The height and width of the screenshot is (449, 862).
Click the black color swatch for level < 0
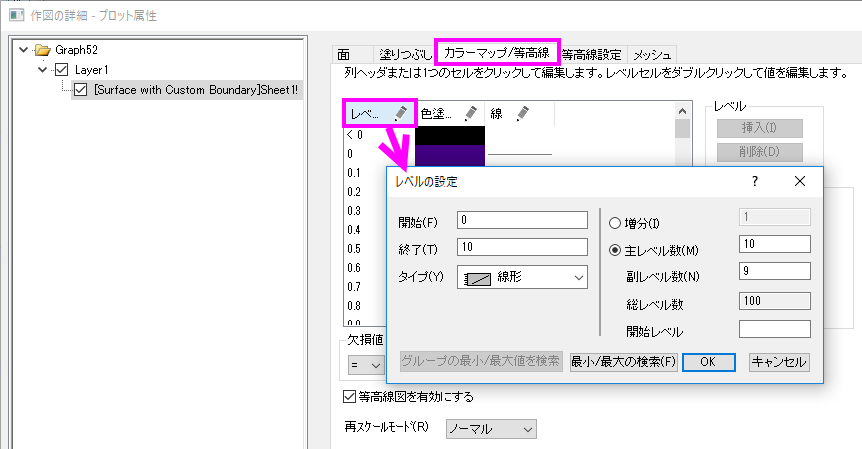click(449, 134)
